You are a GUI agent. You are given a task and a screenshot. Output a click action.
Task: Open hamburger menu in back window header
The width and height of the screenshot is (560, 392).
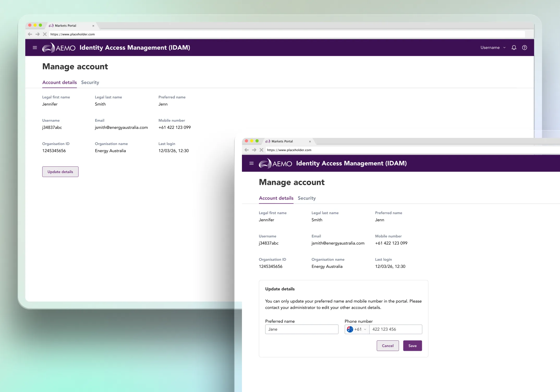pos(35,48)
